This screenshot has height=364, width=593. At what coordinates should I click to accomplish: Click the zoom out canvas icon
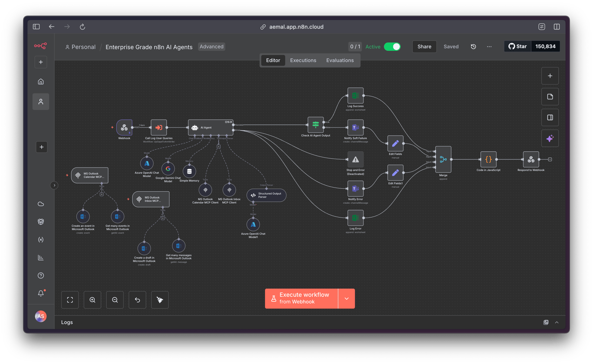pos(115,300)
